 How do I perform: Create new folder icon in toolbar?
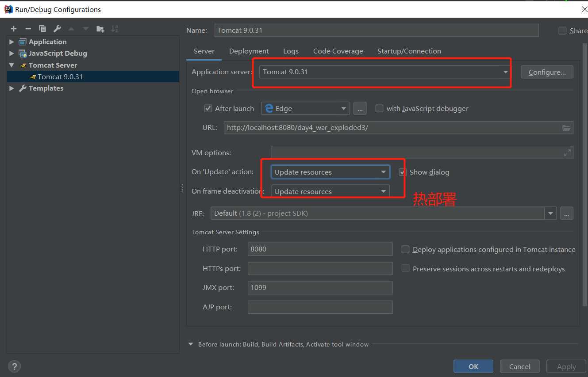(100, 29)
